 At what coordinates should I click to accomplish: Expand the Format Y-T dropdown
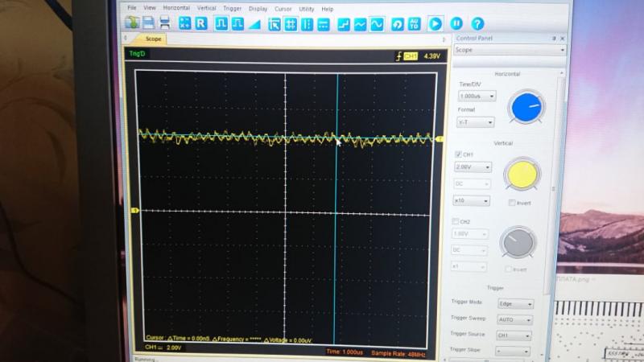(x=474, y=122)
